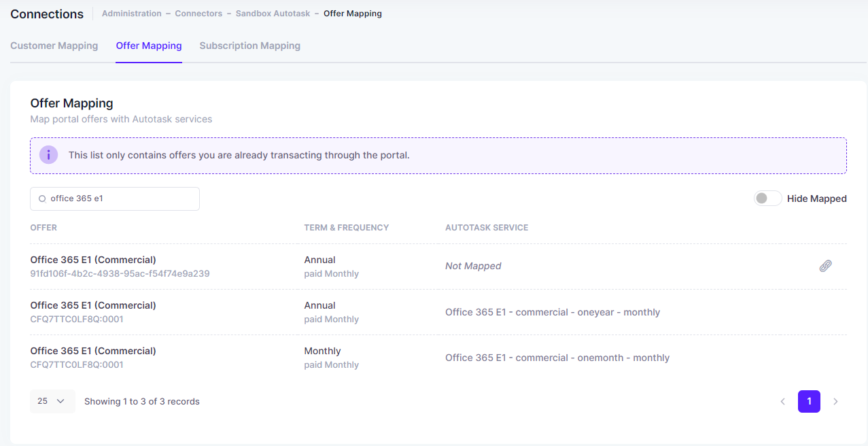Click the Monthly term in third row
868x446 pixels.
coord(322,351)
